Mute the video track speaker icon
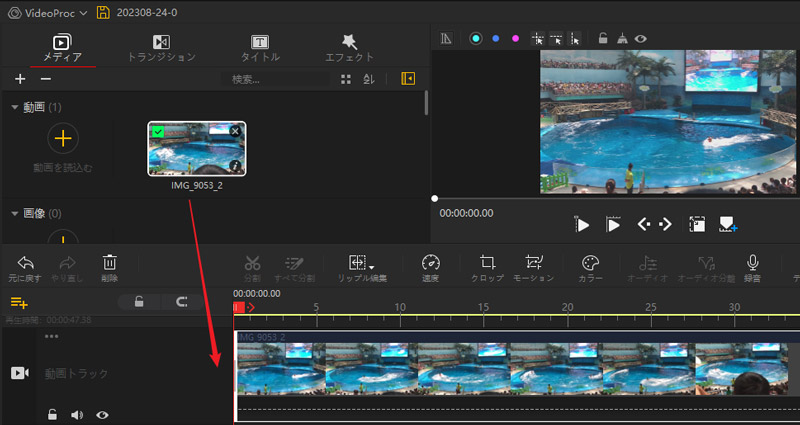Image resolution: width=800 pixels, height=425 pixels. click(77, 414)
